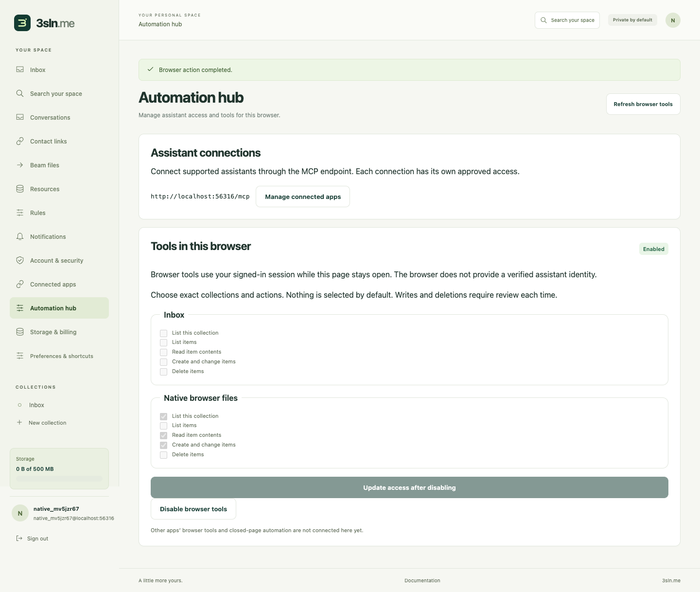Screen dimensions: 700x592
Task: Toggle Native browser files 'Delete items' checkbox
Action: pyautogui.click(x=163, y=455)
